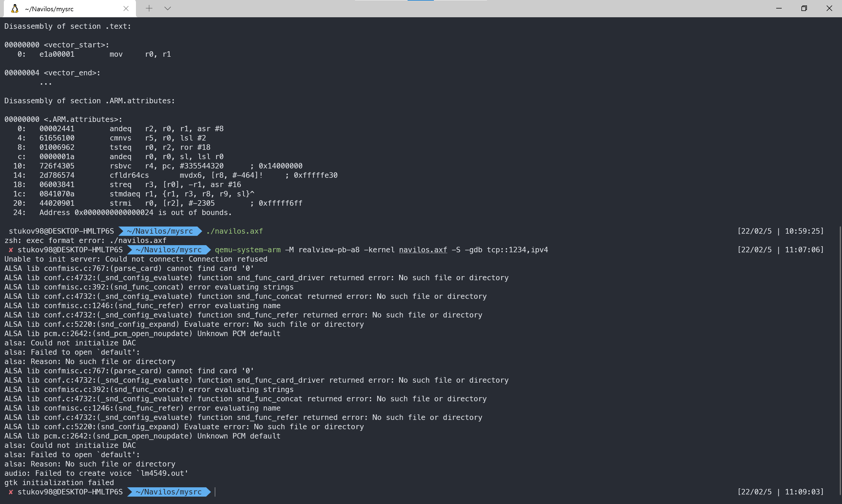This screenshot has width=842, height=504.
Task: Expand the new tab profile dropdown
Action: [x=167, y=8]
